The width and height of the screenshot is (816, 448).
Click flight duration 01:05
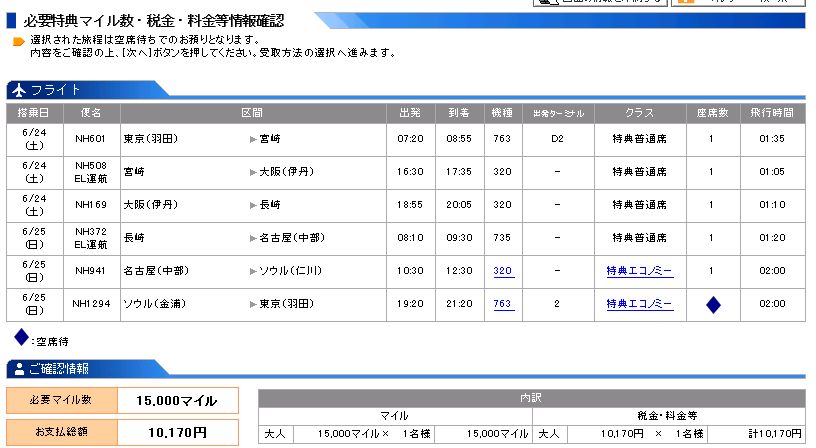click(772, 172)
